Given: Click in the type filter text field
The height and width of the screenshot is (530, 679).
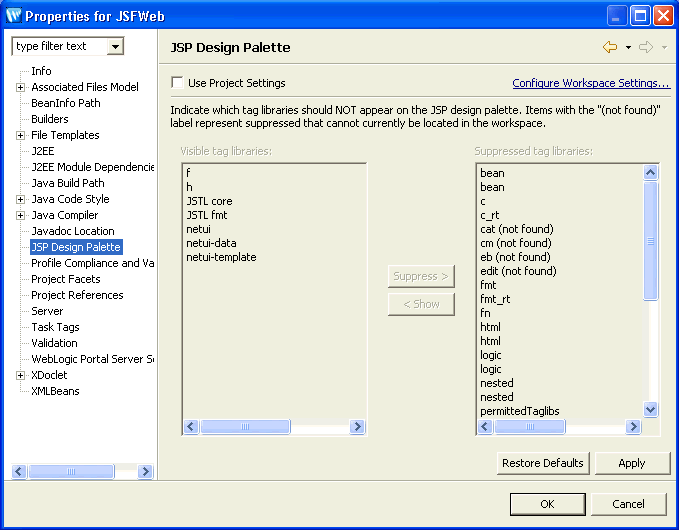Looking at the screenshot, I should [x=60, y=46].
